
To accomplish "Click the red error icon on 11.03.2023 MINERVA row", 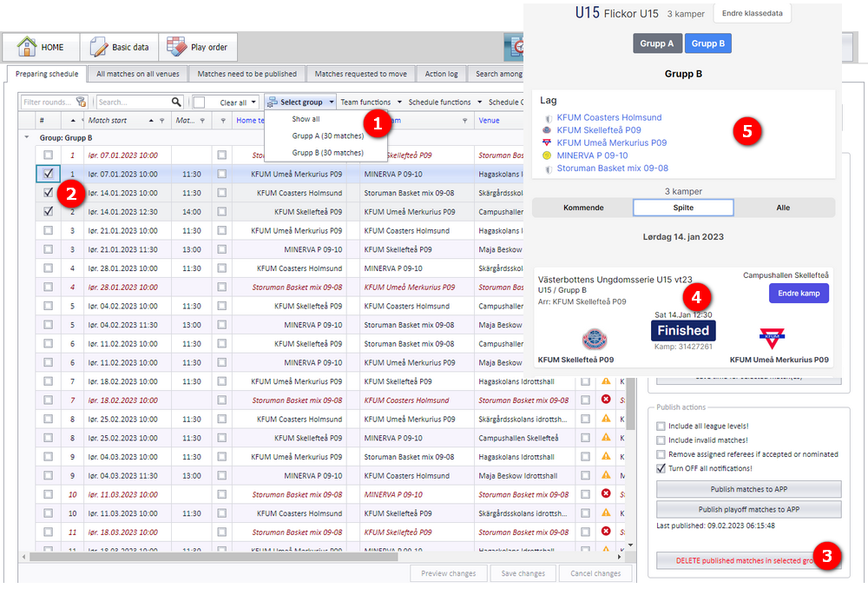I will [606, 493].
